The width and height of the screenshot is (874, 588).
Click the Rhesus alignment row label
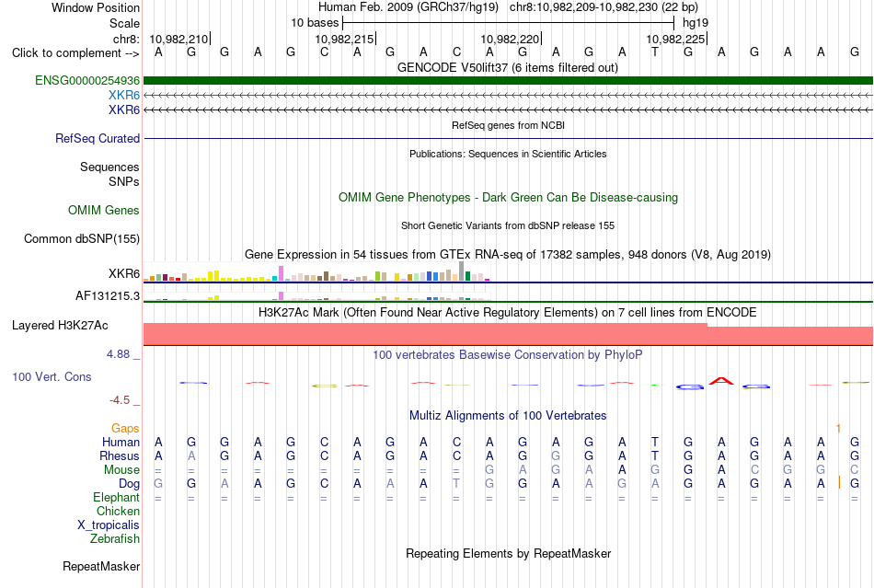click(x=120, y=455)
